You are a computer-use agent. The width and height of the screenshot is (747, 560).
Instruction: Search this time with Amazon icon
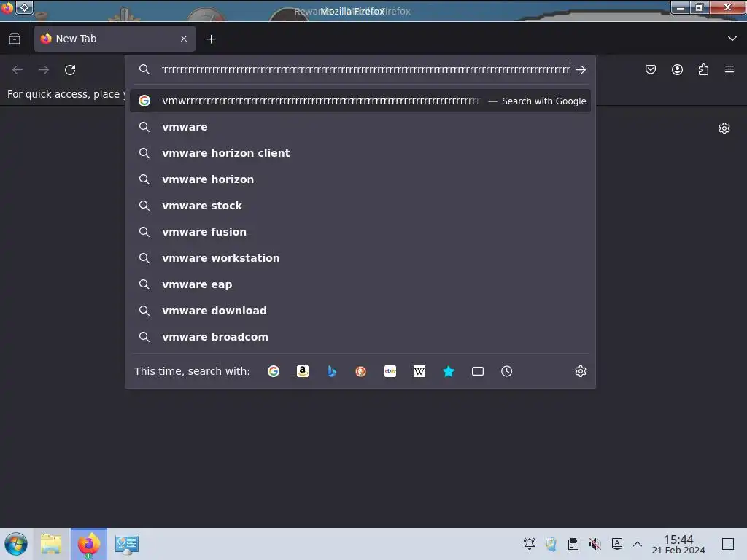click(x=303, y=371)
